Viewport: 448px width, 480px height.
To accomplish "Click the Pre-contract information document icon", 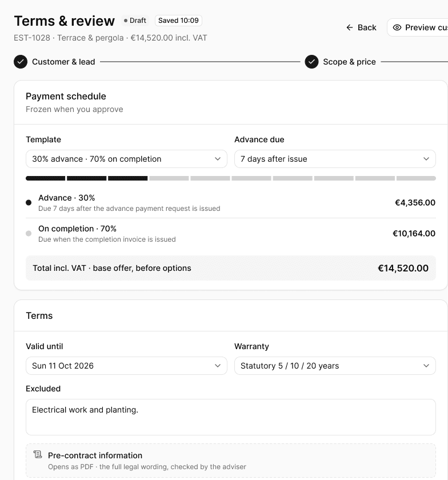I will click(x=38, y=455).
